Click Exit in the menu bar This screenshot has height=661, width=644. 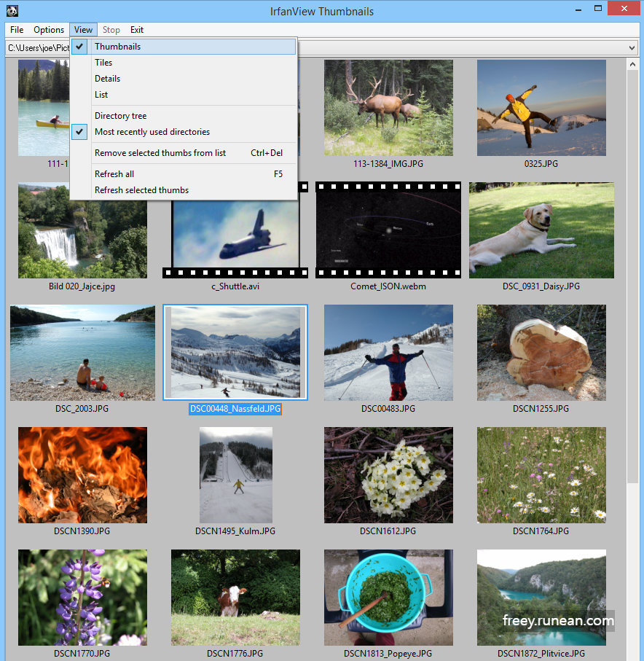coord(136,30)
